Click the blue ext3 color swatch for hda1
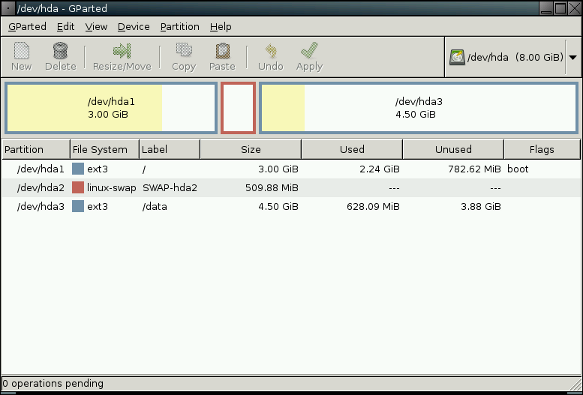 (78, 169)
